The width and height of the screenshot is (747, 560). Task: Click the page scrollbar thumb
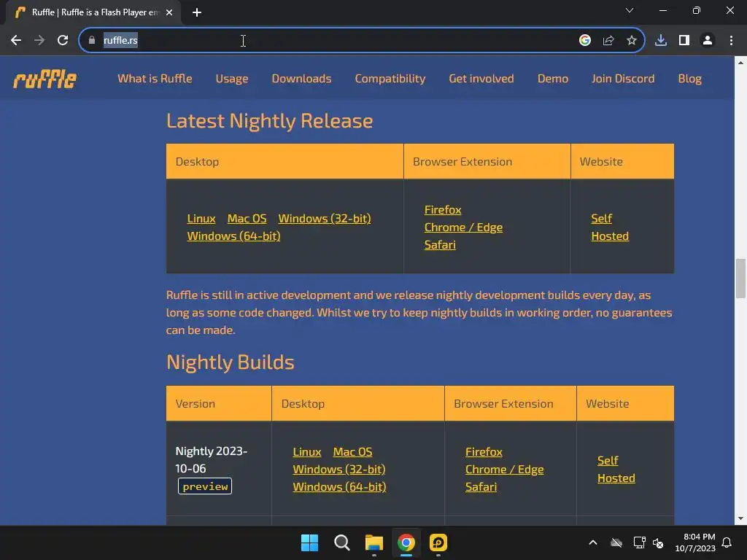(741, 278)
